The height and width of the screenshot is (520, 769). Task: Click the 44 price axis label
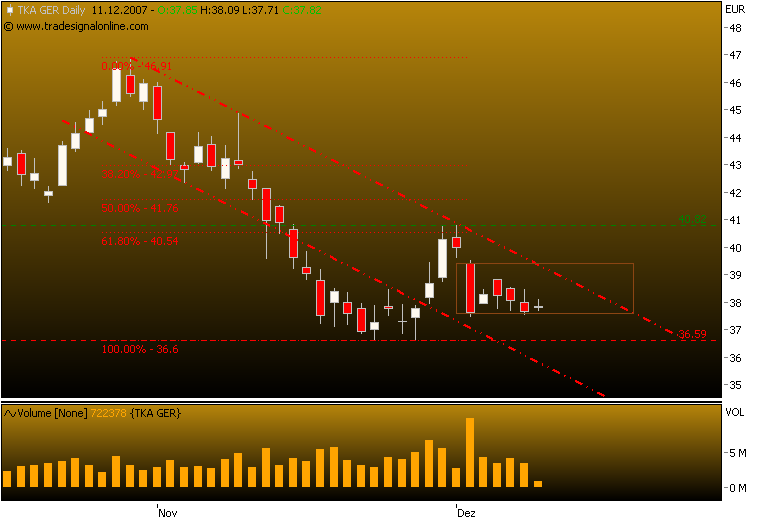click(x=735, y=138)
